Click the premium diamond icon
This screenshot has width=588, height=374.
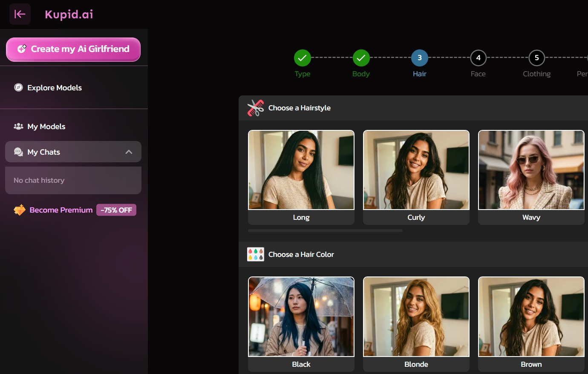pos(19,210)
